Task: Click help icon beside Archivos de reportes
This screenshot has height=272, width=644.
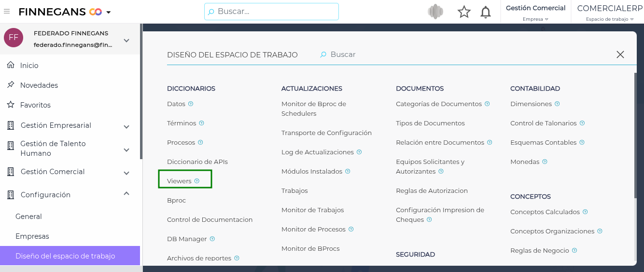Action: (x=237, y=258)
